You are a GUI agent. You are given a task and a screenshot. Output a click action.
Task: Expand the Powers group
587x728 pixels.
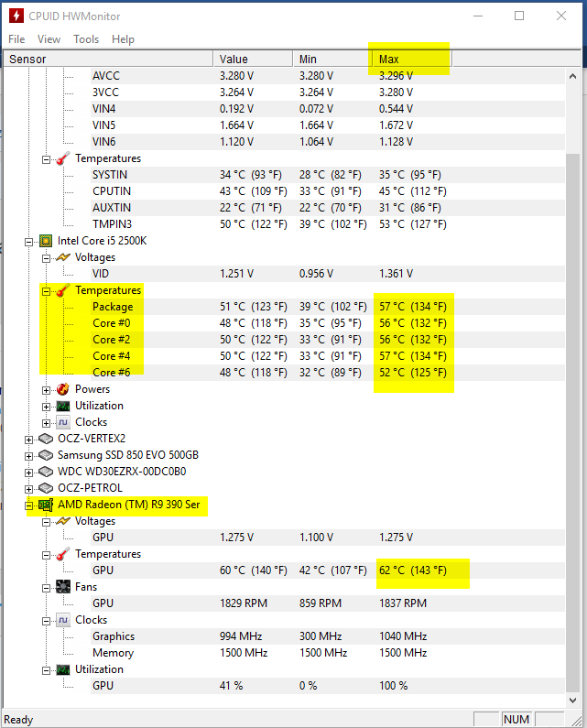tap(46, 390)
